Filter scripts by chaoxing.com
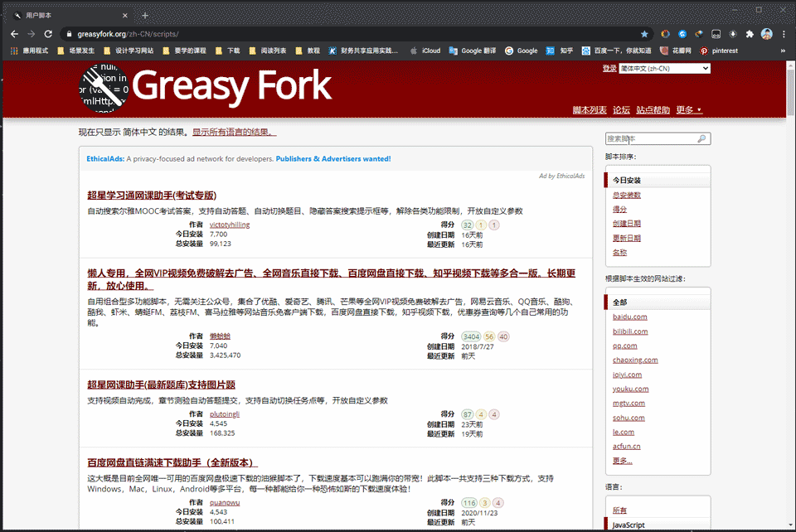 (x=635, y=360)
